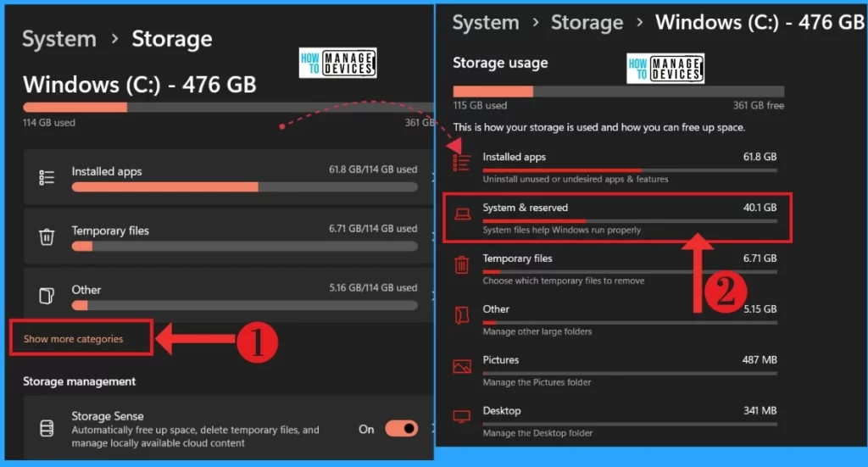Click the 5.15 GB value for Other

(759, 309)
